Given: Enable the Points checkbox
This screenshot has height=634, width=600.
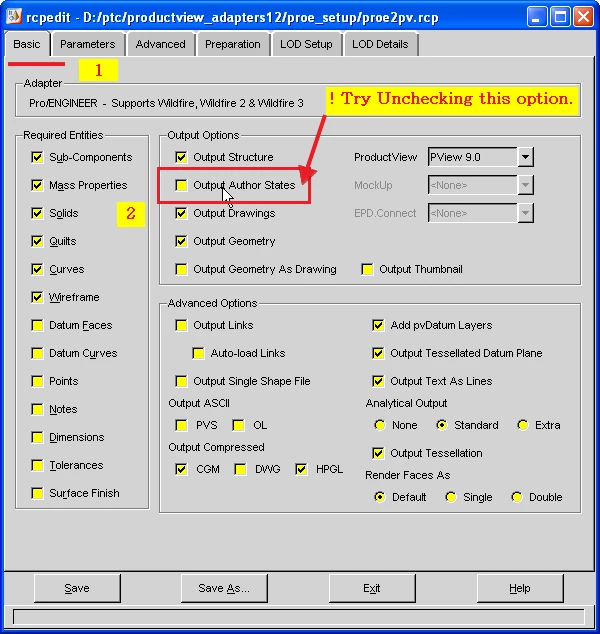Looking at the screenshot, I should click(37, 381).
